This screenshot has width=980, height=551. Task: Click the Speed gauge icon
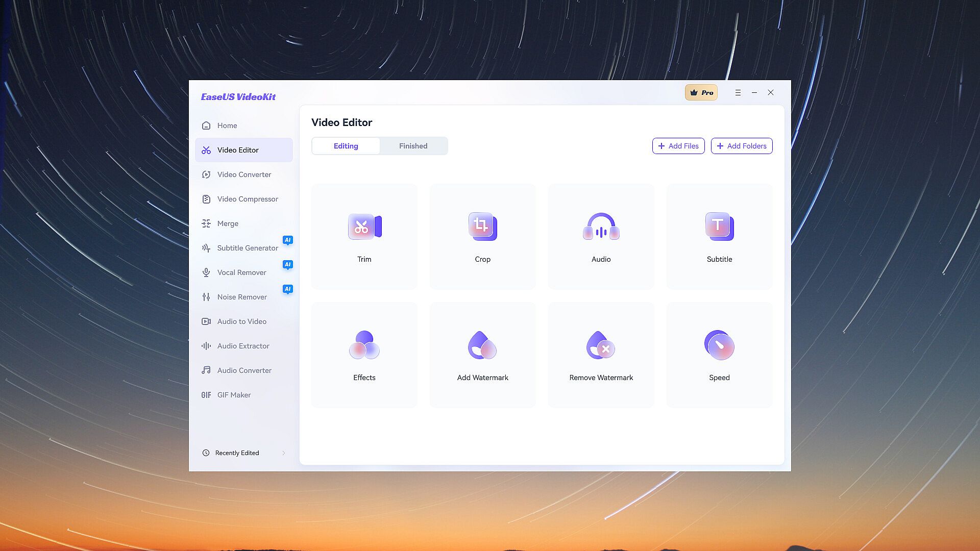pyautogui.click(x=719, y=345)
